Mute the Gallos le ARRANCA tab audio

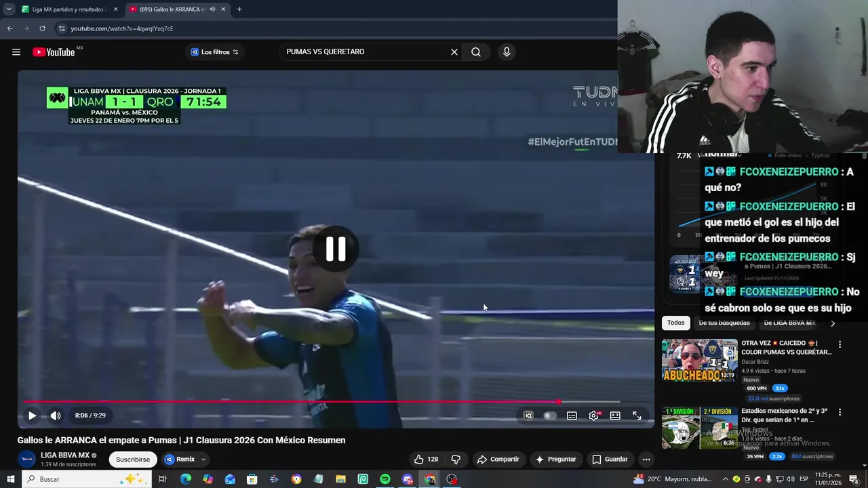point(212,9)
